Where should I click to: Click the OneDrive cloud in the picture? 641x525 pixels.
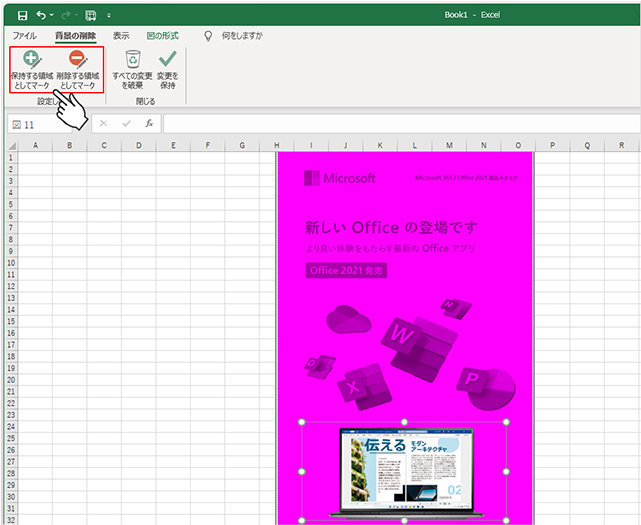tap(348, 319)
